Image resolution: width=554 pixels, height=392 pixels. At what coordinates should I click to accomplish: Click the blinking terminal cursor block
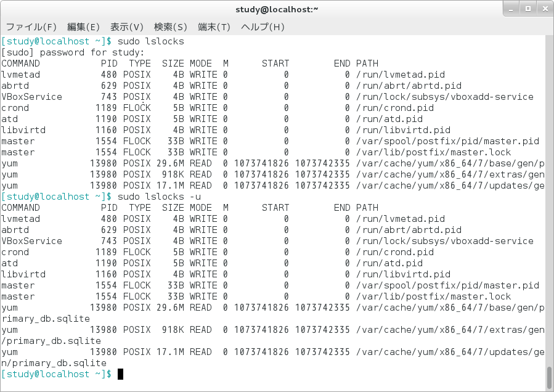click(x=120, y=374)
